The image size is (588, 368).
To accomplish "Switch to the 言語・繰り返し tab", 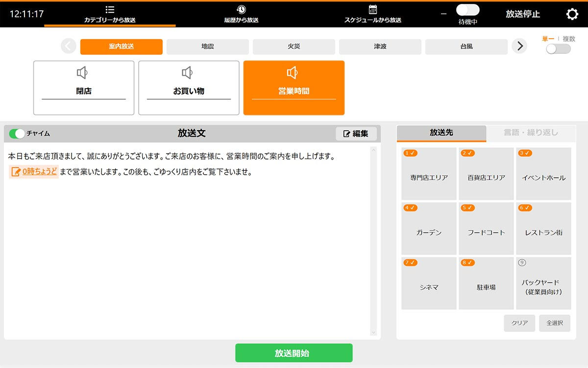I will pyautogui.click(x=531, y=133).
